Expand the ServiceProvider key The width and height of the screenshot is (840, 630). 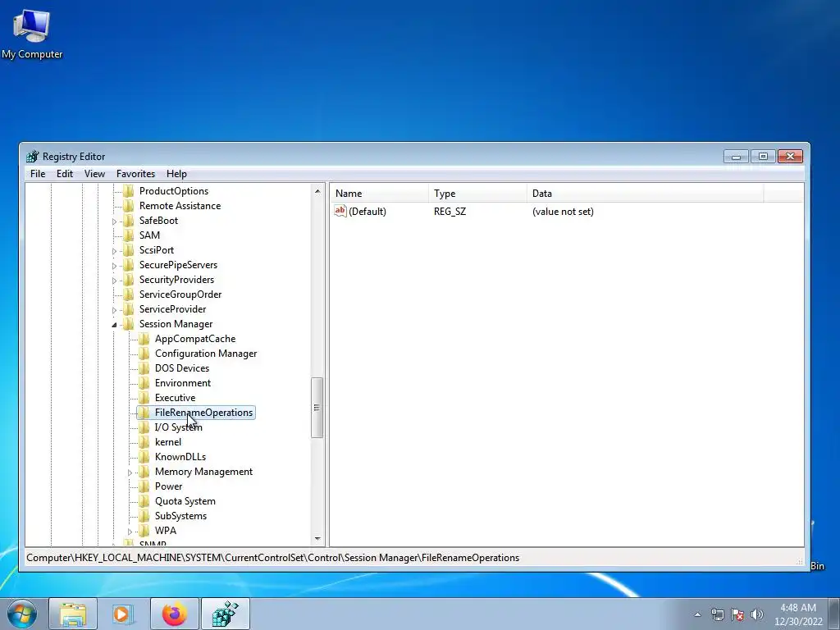click(x=114, y=309)
